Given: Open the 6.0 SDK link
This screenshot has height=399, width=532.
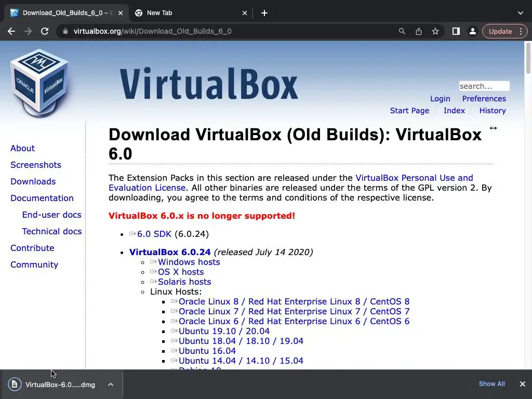Looking at the screenshot, I should point(154,234).
